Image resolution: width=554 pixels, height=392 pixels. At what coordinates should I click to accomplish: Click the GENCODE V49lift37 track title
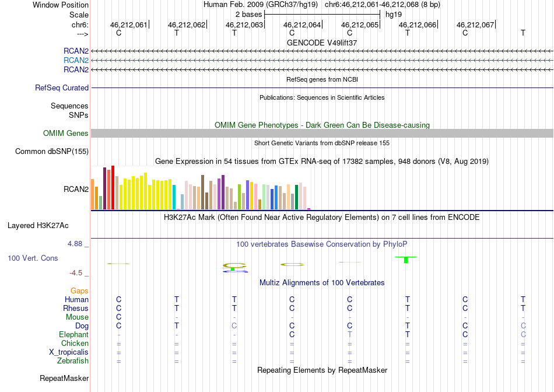(x=322, y=43)
